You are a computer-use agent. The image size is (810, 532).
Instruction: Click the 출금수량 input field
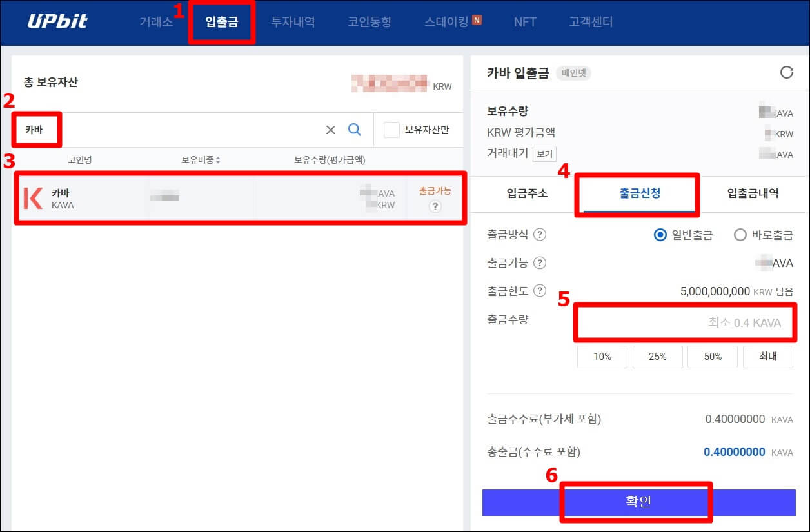(x=686, y=322)
